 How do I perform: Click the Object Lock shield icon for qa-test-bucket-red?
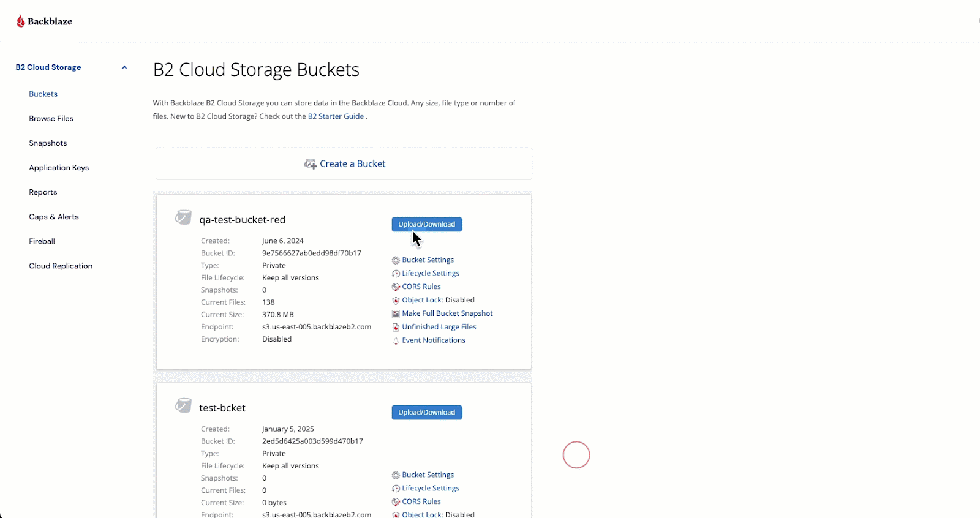[396, 301]
